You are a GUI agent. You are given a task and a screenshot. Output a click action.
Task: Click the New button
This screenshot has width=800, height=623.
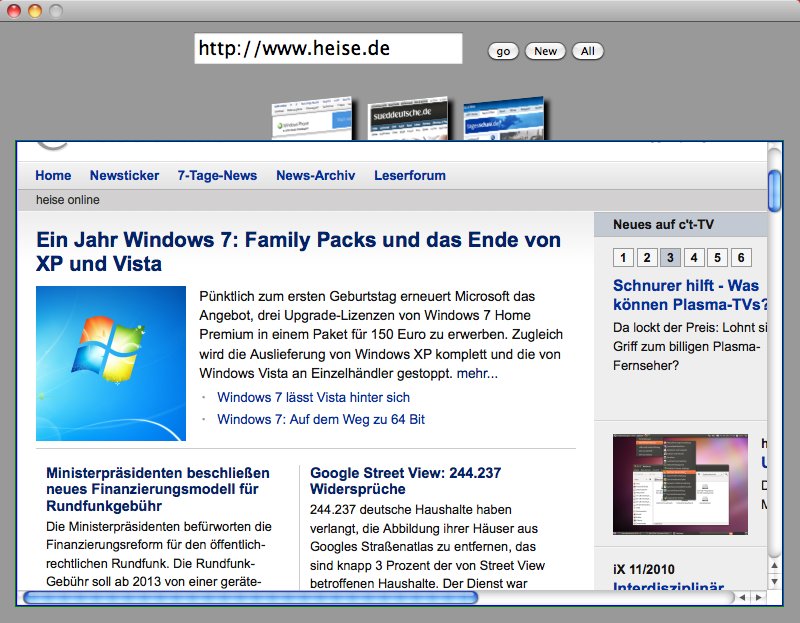click(x=545, y=51)
